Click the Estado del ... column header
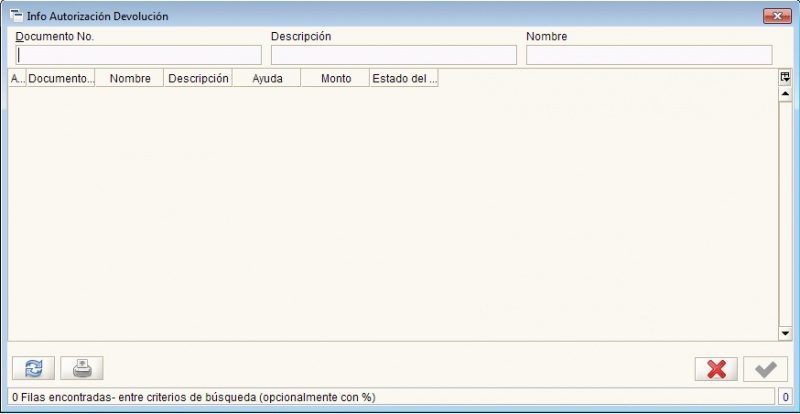This screenshot has height=414, width=800. 404,79
